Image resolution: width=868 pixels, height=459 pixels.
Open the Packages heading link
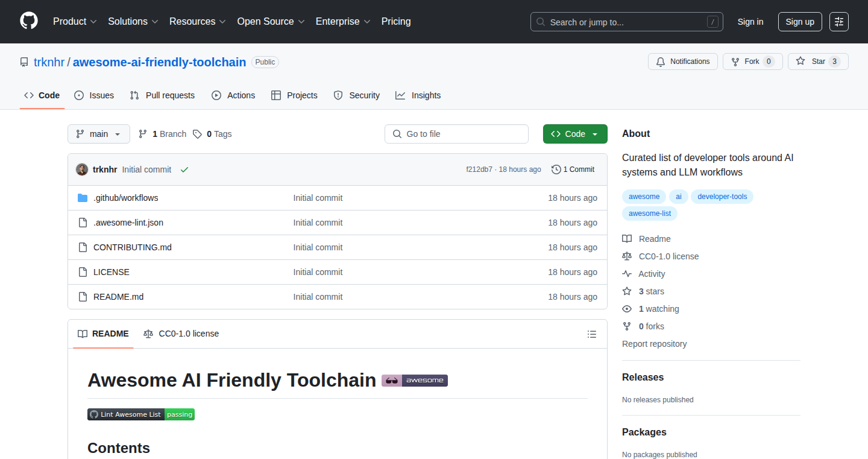click(644, 432)
